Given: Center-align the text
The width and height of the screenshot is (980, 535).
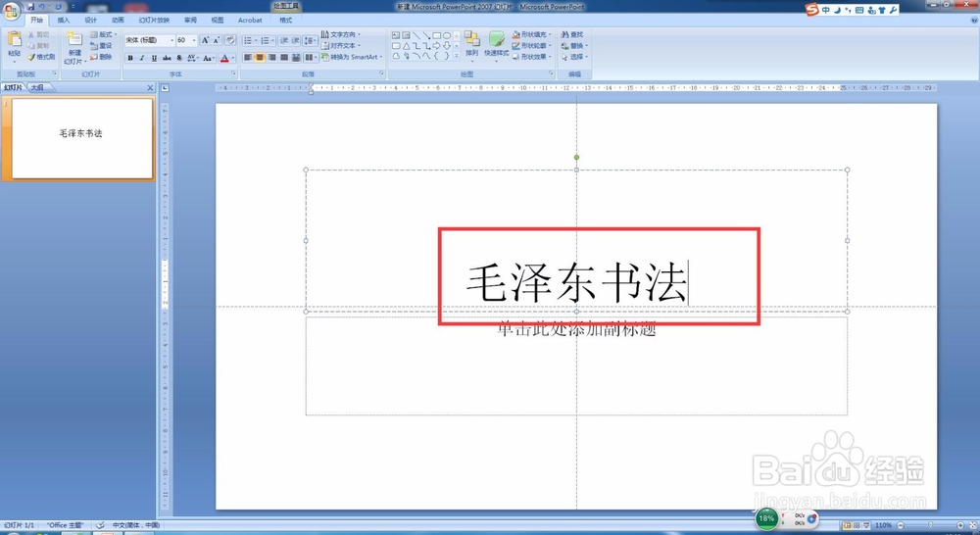Looking at the screenshot, I should (x=260, y=58).
